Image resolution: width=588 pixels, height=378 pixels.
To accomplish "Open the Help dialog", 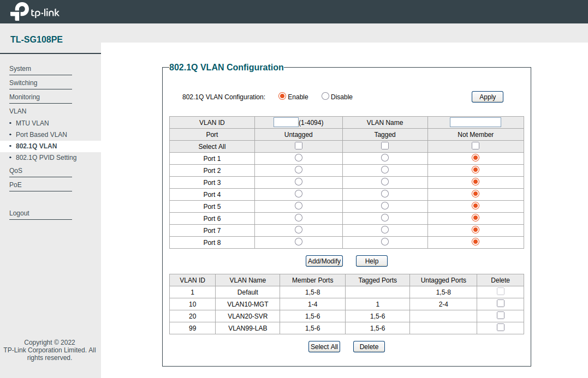I will tap(371, 261).
